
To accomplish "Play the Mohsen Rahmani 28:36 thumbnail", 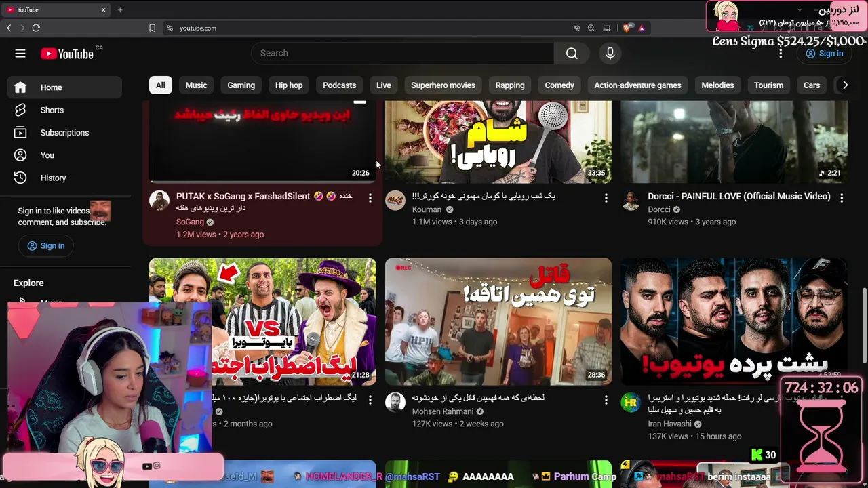I will pos(498,321).
